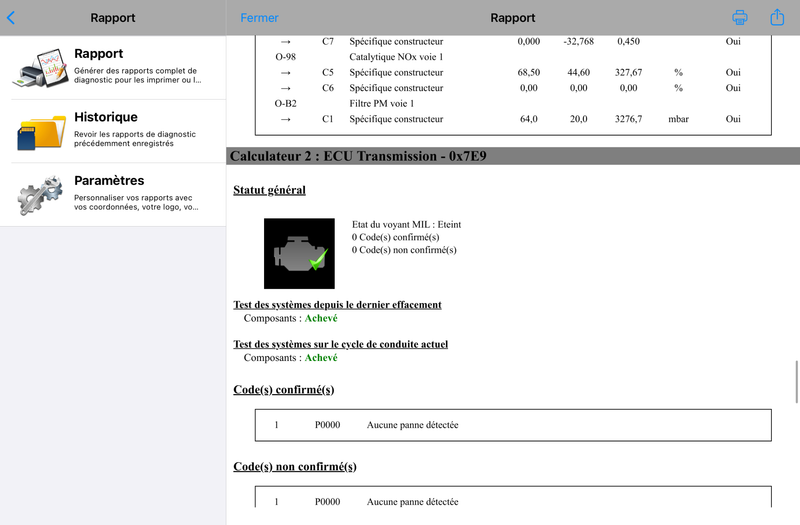Viewport: 800px width, 525px height.
Task: Select the Code(s) non confirmé(s) section heading
Action: point(295,467)
